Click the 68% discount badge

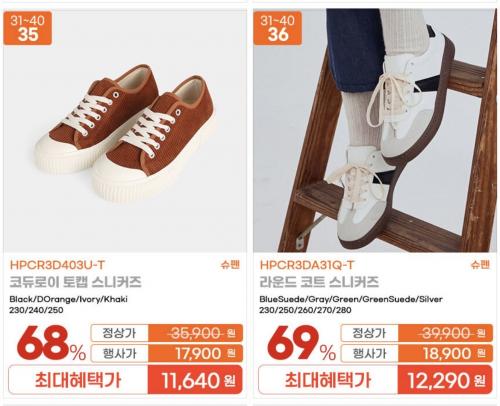(52, 343)
